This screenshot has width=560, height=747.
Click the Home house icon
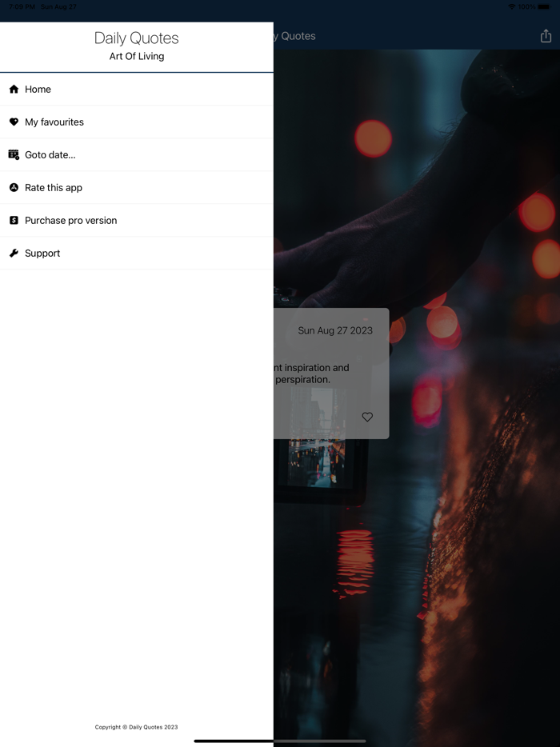coord(14,89)
